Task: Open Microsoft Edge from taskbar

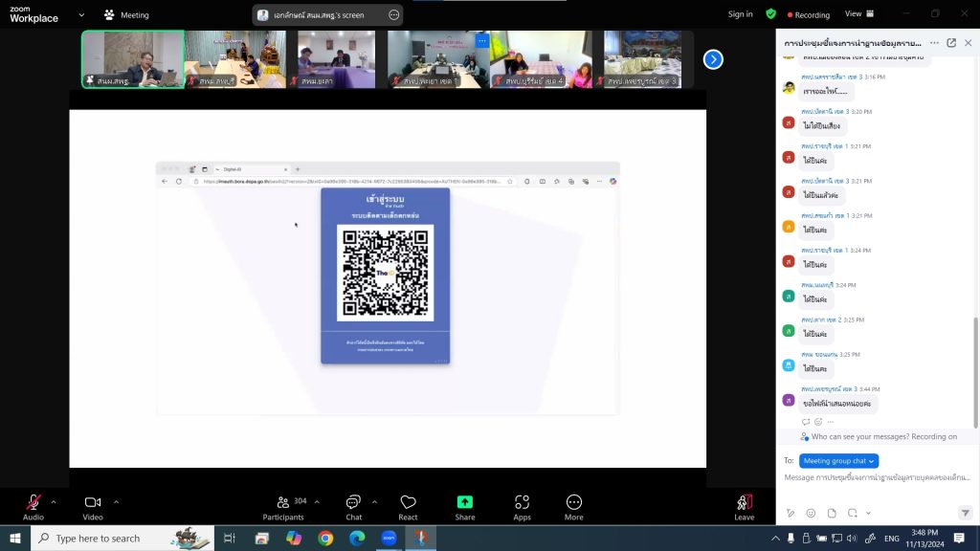Action: point(357,538)
